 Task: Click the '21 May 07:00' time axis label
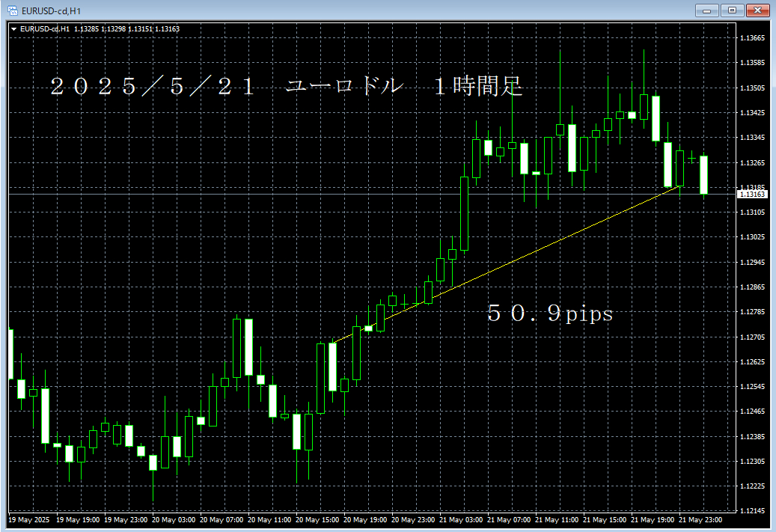click(509, 519)
